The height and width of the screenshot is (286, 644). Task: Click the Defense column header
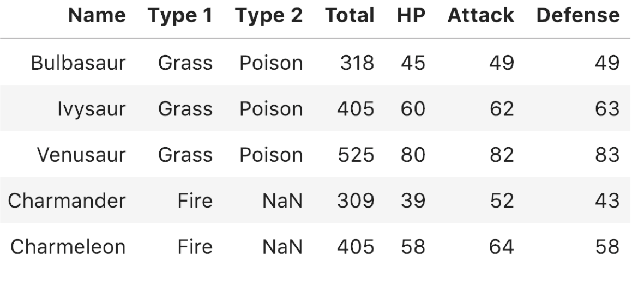pyautogui.click(x=578, y=16)
